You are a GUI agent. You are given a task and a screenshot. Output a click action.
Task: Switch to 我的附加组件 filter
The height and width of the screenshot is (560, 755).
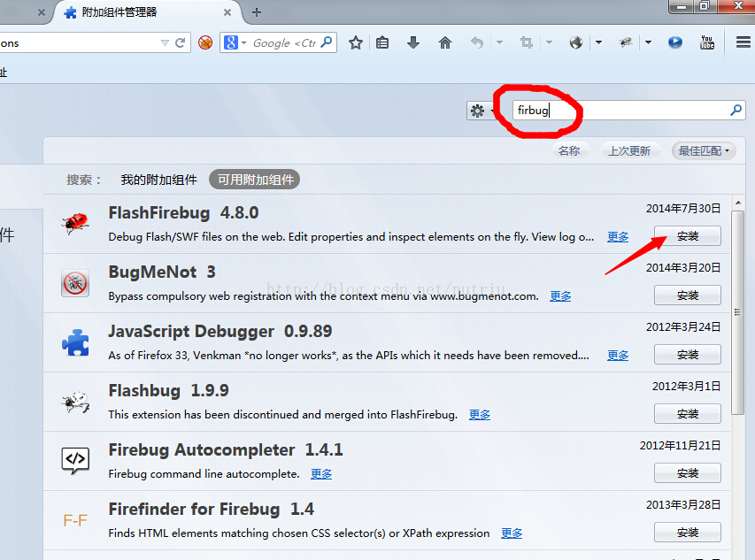[159, 180]
